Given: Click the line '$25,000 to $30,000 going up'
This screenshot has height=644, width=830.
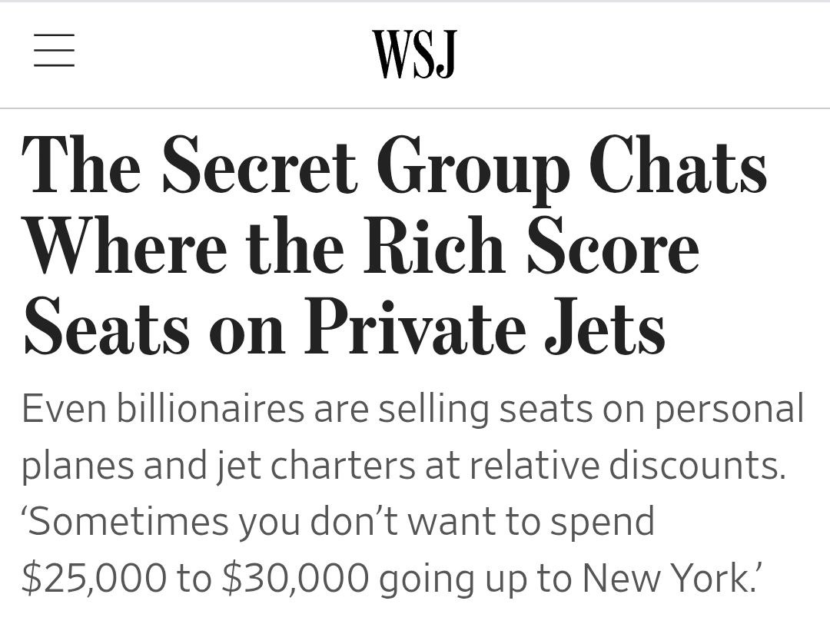Looking at the screenshot, I should click(x=392, y=578).
